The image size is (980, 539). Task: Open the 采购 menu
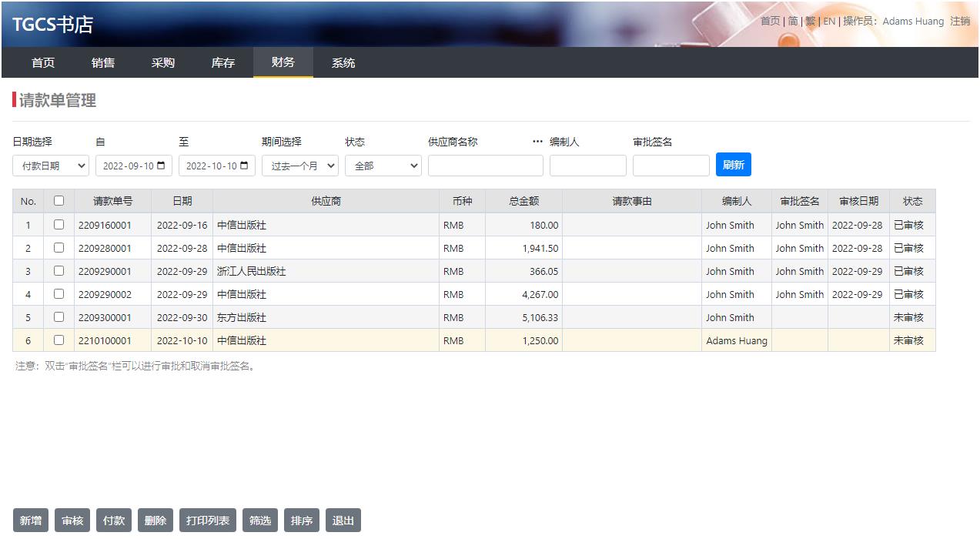(163, 63)
